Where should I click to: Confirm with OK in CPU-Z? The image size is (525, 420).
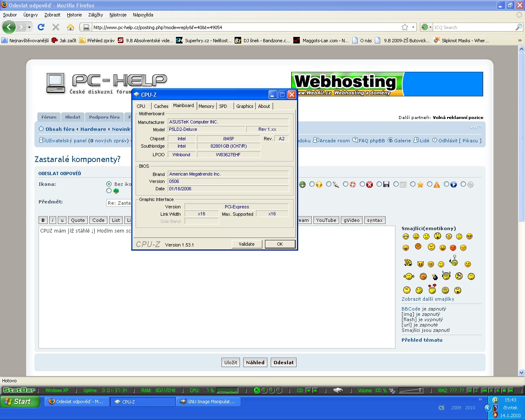(280, 244)
